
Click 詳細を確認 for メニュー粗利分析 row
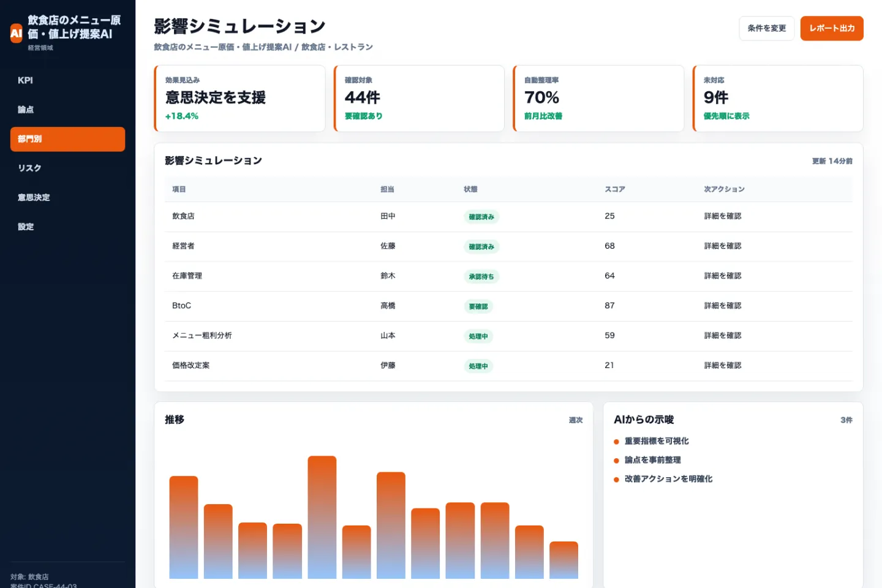[723, 336]
